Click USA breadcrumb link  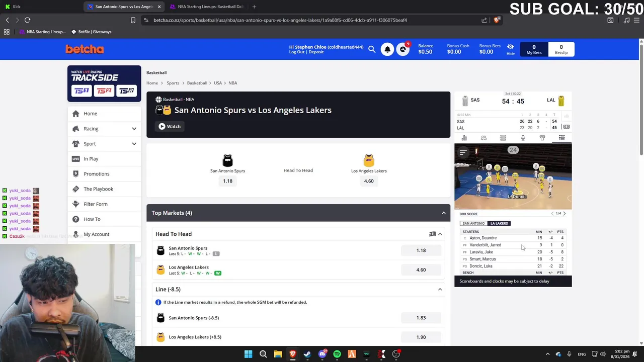point(218,83)
